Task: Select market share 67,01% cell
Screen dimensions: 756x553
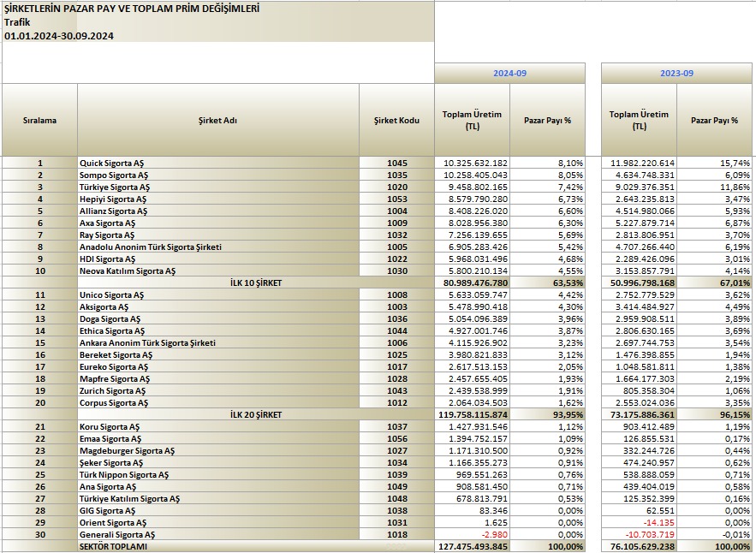Action: pyautogui.click(x=715, y=283)
